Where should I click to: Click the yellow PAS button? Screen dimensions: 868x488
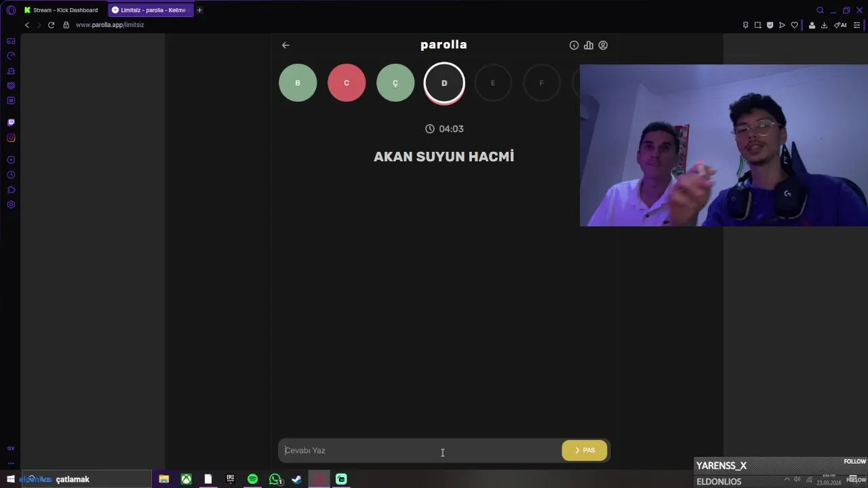(x=585, y=450)
